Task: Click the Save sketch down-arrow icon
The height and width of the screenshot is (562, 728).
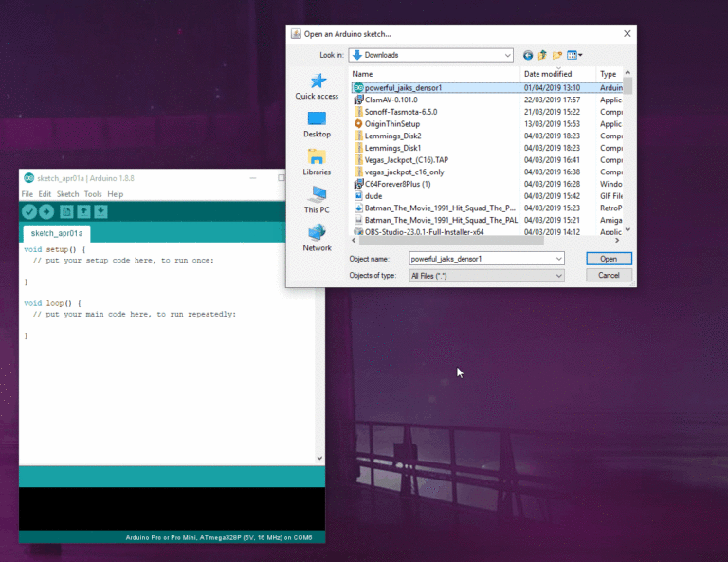Action: coord(100,211)
